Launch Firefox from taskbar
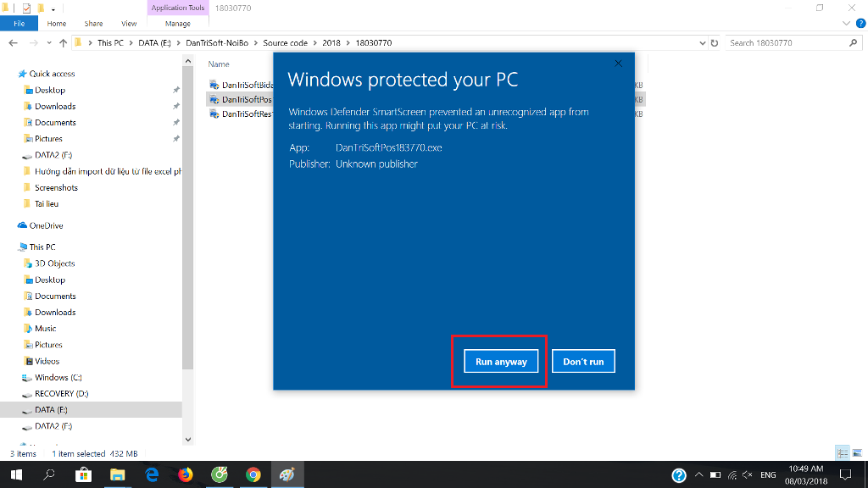The width and height of the screenshot is (868, 488). point(186,474)
